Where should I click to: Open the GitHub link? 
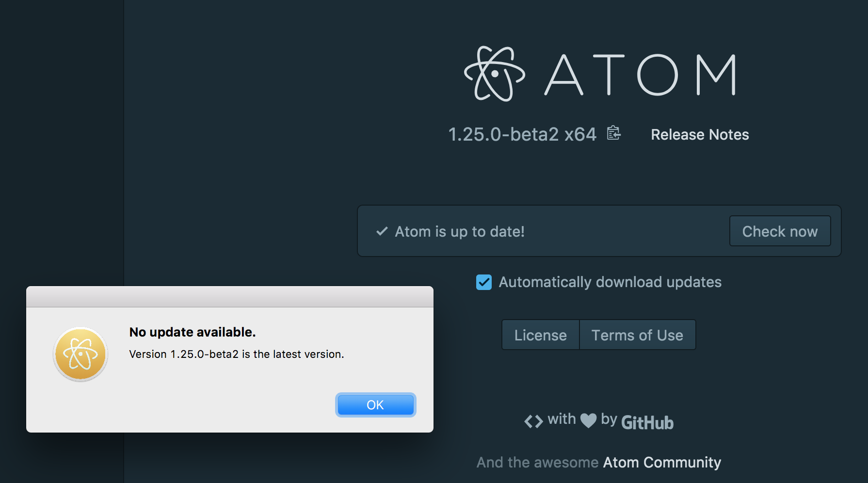pyautogui.click(x=647, y=422)
